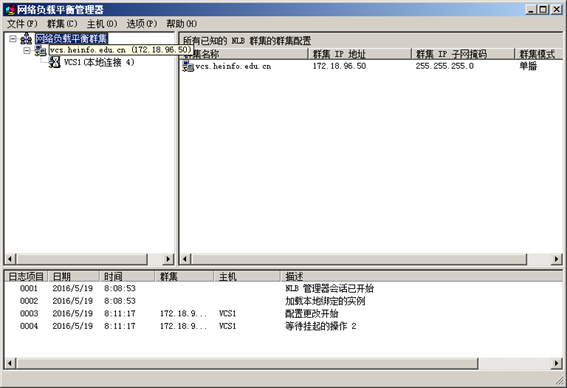The width and height of the screenshot is (567, 388).
Task: Sort by the 群集 IP 子网掩码 column header
Action: point(463,54)
